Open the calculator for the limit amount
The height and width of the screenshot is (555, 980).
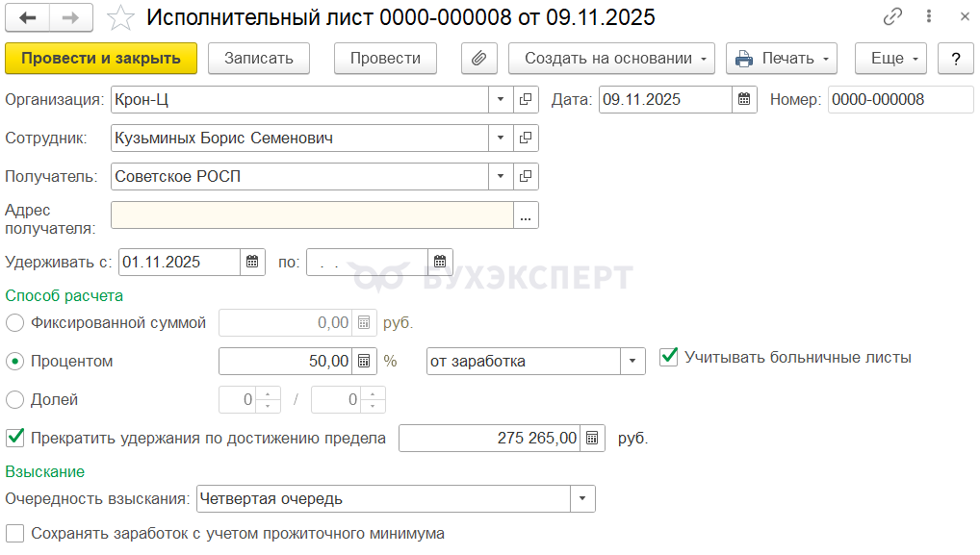[x=593, y=439]
